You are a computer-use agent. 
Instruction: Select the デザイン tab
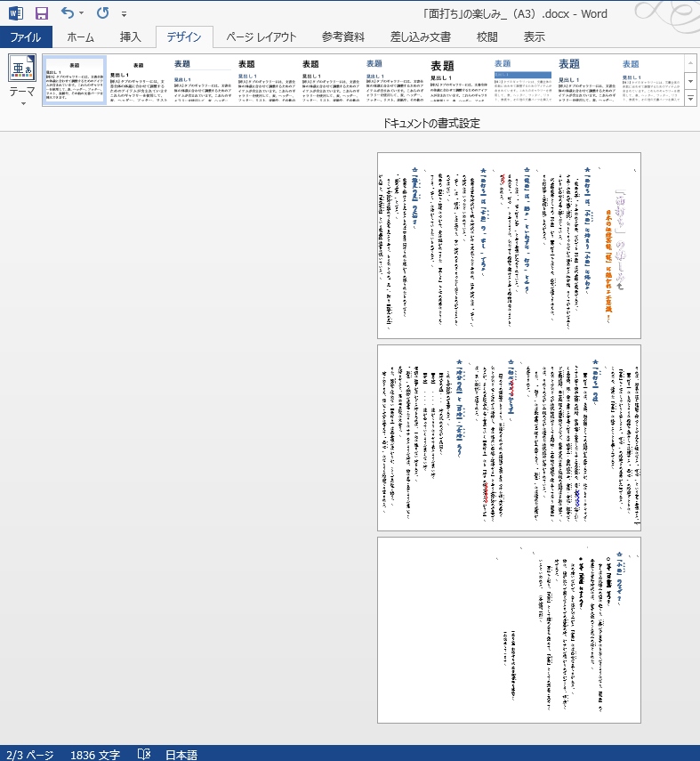coord(184,37)
